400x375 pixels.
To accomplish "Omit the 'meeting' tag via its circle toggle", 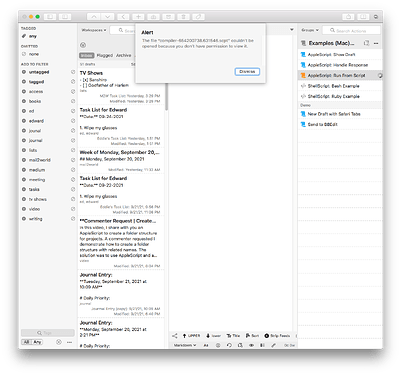I will pos(73,180).
